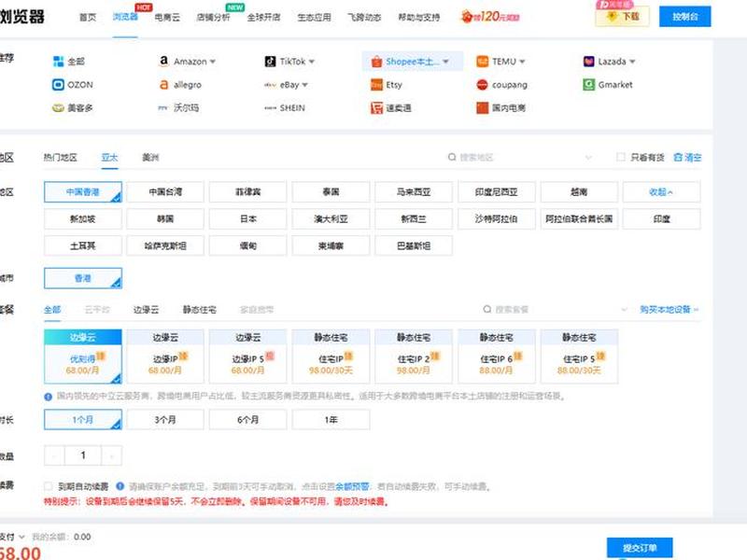Switch to the 热门地区 tab
This screenshot has height=560, width=747.
click(60, 157)
